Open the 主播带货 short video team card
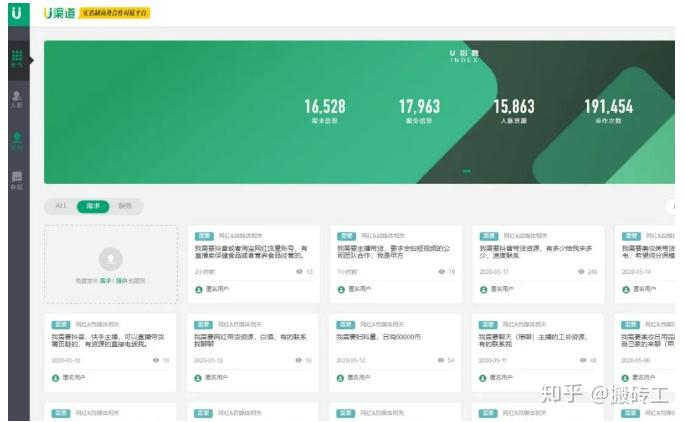 396,264
